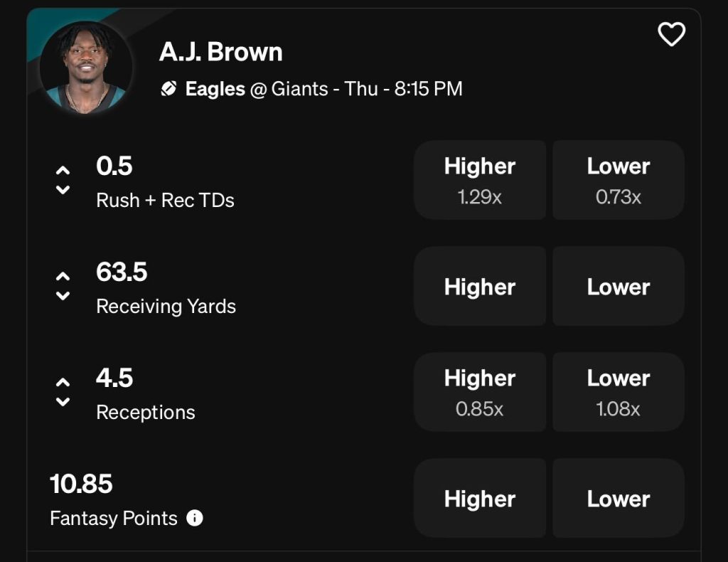This screenshot has width=728, height=562.
Task: Click the football icon beside Eagles
Action: click(168, 89)
